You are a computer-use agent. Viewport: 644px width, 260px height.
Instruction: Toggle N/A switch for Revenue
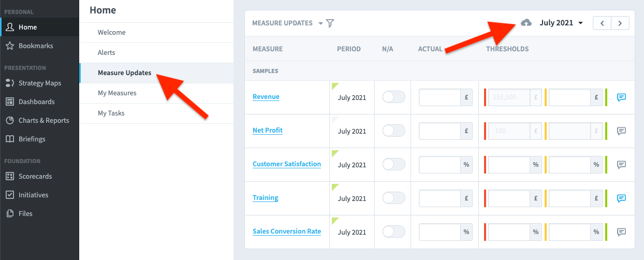coord(394,97)
